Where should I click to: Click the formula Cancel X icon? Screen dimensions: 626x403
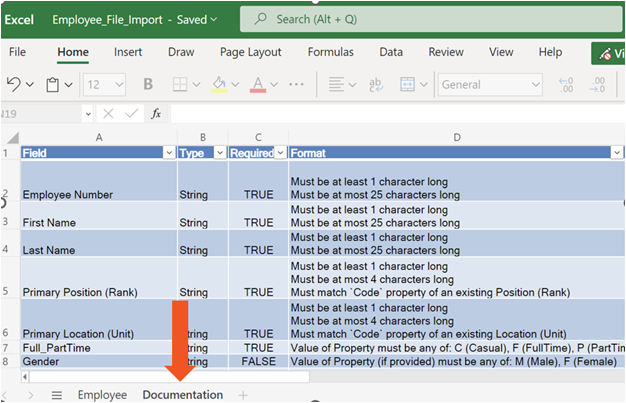tap(108, 114)
